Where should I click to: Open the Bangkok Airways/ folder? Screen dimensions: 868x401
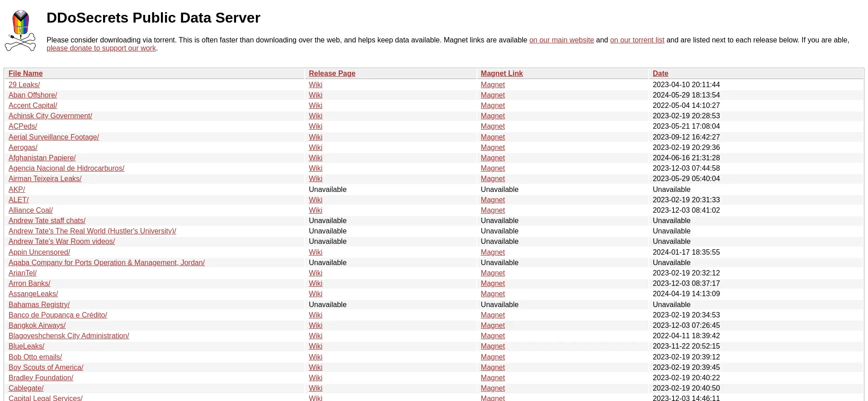coord(37,325)
